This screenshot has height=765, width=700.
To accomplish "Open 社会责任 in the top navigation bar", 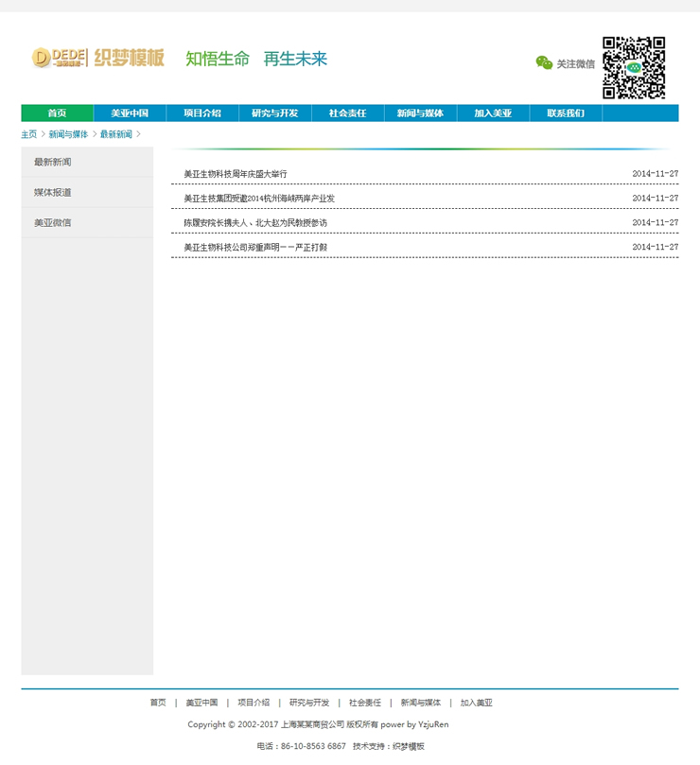I will tap(347, 113).
